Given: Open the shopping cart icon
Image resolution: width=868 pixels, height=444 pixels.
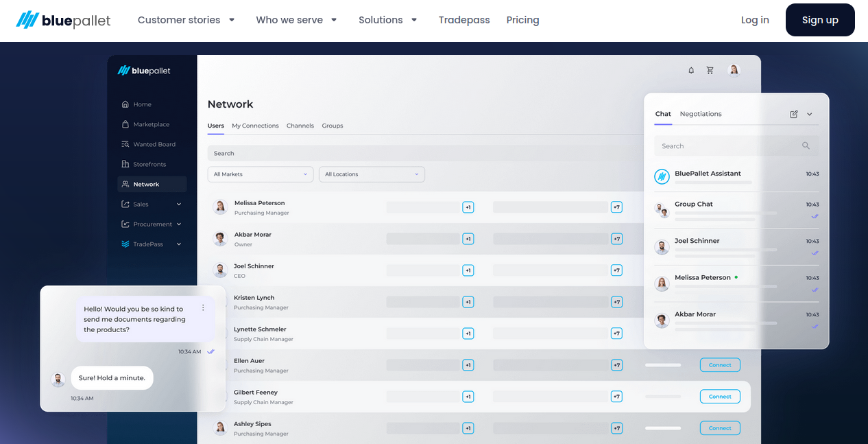Looking at the screenshot, I should pos(710,70).
